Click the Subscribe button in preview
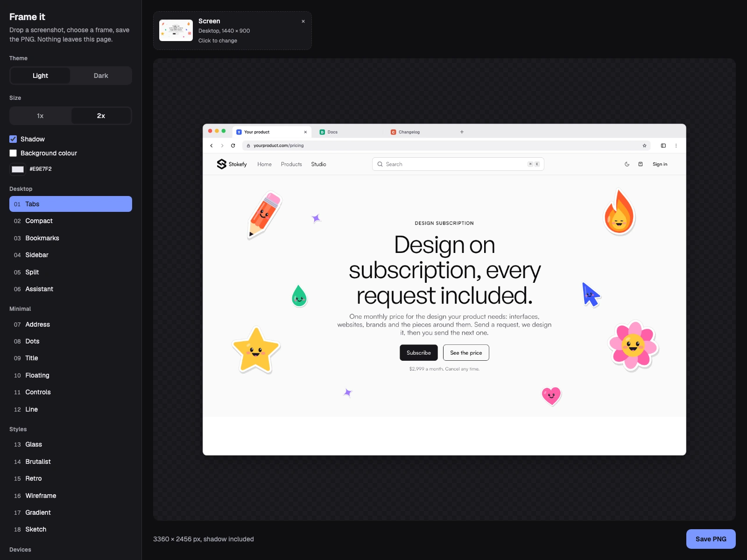 pyautogui.click(x=419, y=353)
